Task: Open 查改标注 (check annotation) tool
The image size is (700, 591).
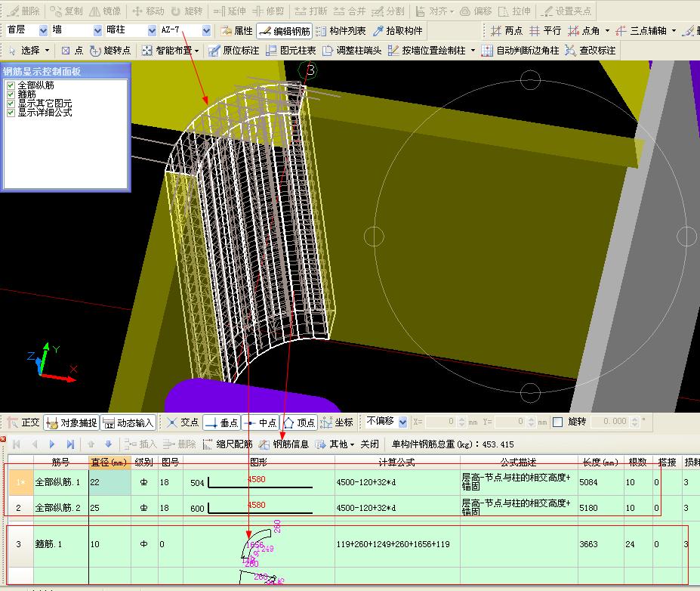Action: pyautogui.click(x=591, y=50)
